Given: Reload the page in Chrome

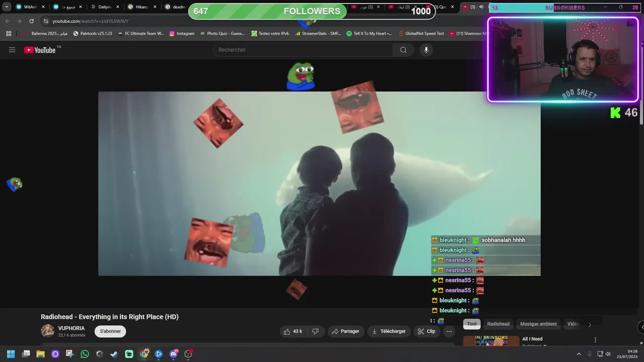Looking at the screenshot, I should 31,21.
